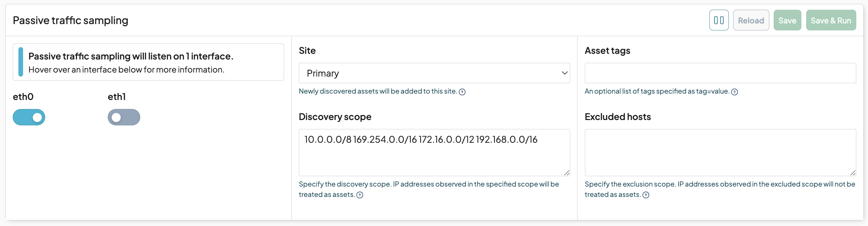Click the pause icon button
The image size is (868, 226).
(718, 20)
